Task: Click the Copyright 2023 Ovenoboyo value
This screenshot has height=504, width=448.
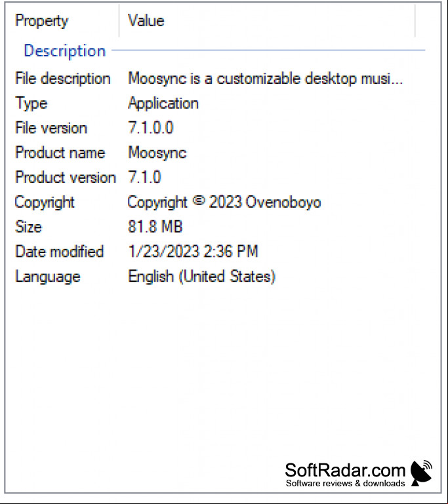Action: point(224,203)
